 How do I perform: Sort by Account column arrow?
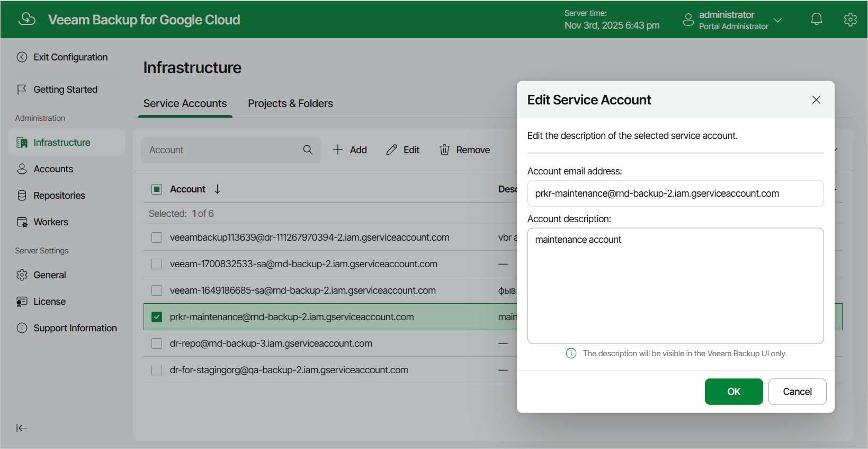217,189
